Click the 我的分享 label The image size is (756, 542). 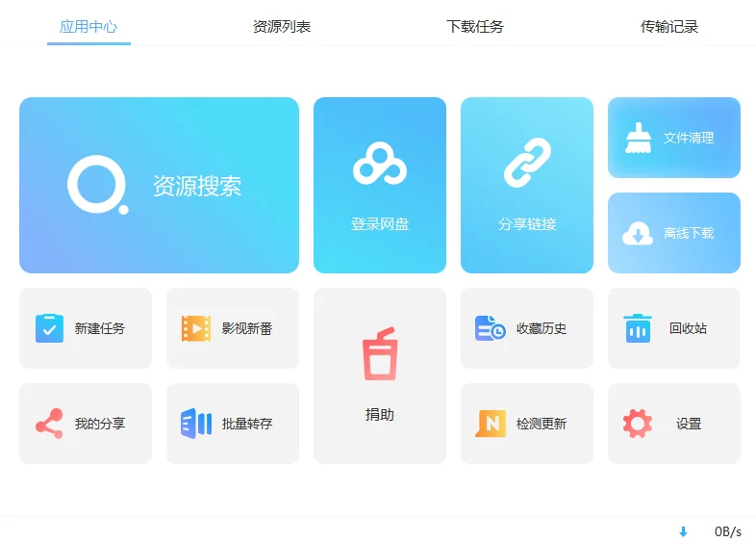tap(100, 424)
